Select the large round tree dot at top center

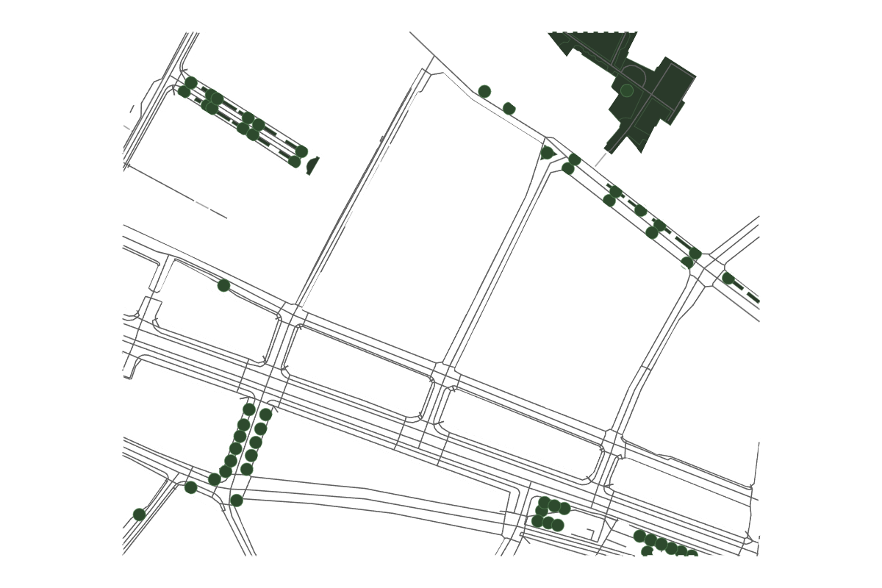pos(484,91)
